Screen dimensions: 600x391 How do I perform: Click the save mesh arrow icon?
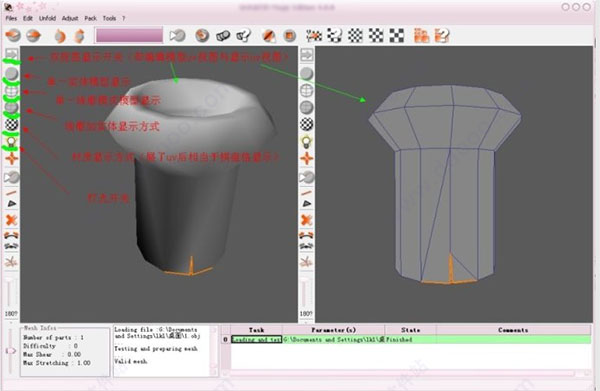pyautogui.click(x=34, y=36)
